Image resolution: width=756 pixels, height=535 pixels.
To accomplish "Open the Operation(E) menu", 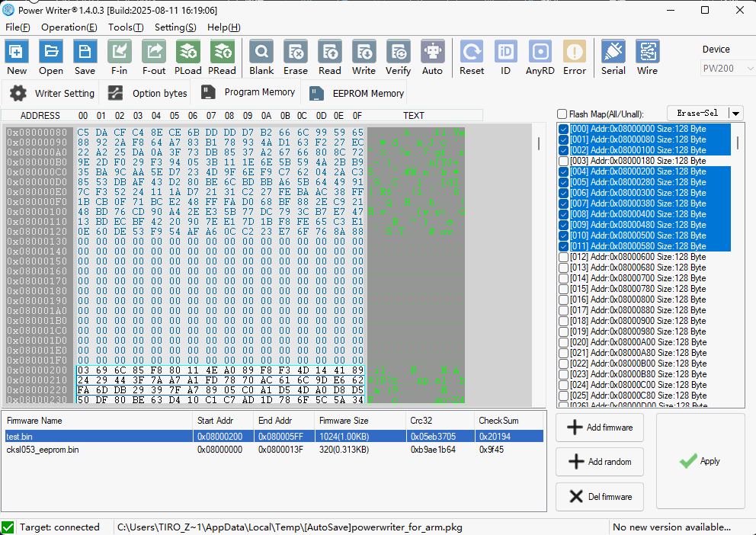I will click(69, 27).
